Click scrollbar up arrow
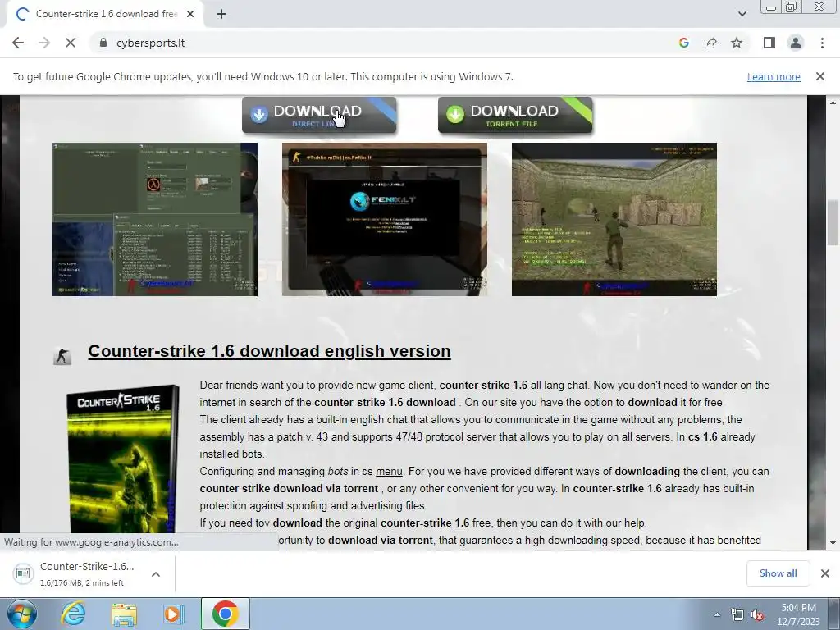The width and height of the screenshot is (840, 630). tap(833, 103)
